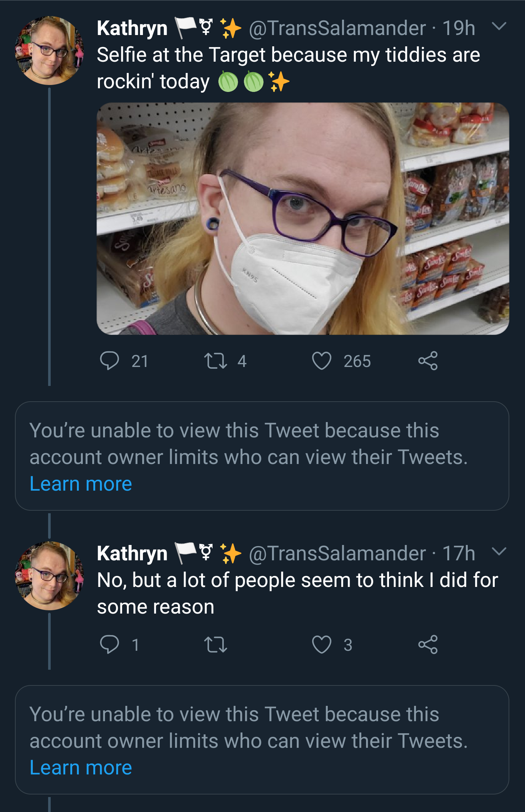Click Learn more in second hidden tweet
525x812 pixels.
[x=81, y=768]
